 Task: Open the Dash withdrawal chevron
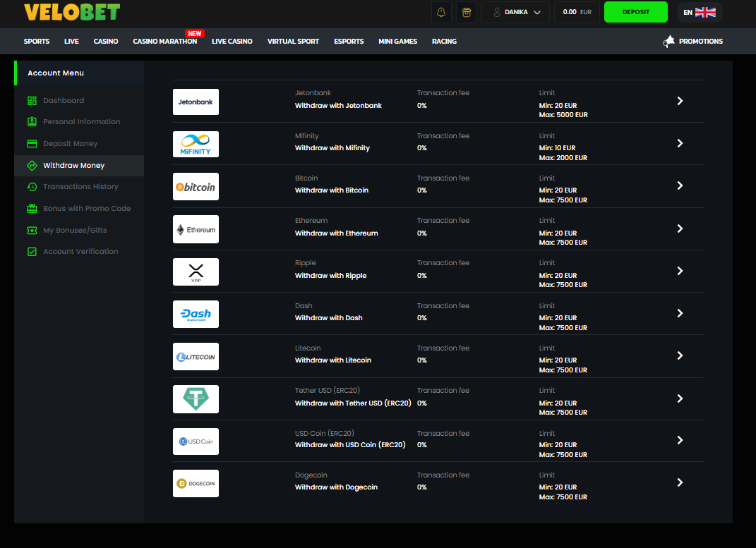tap(680, 313)
